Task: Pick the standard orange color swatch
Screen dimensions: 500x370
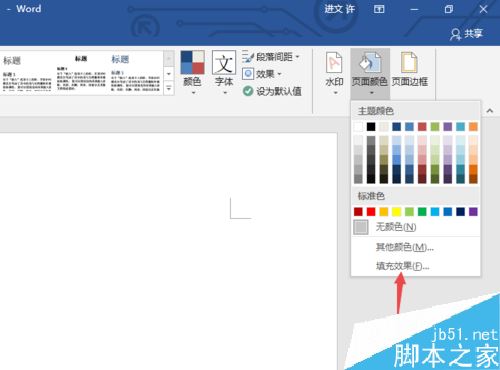Action: 384,212
